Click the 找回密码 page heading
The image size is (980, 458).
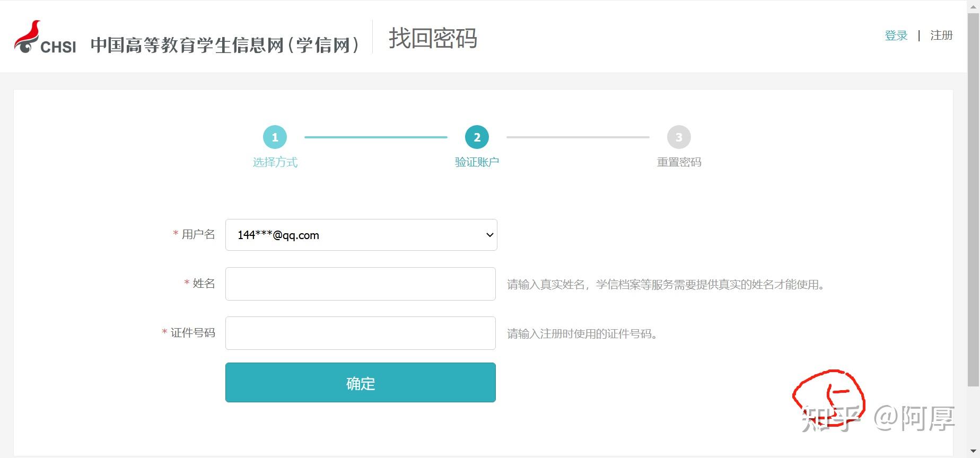[433, 38]
